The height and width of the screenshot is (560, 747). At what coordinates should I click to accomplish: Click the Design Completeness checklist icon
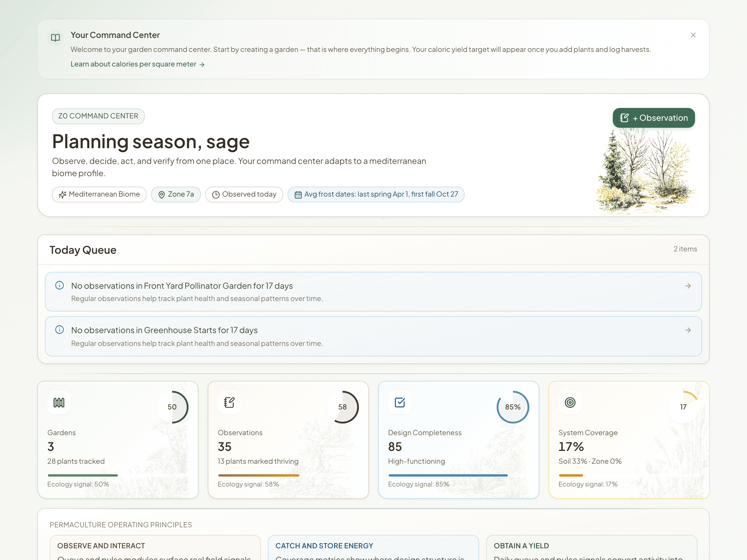[400, 402]
